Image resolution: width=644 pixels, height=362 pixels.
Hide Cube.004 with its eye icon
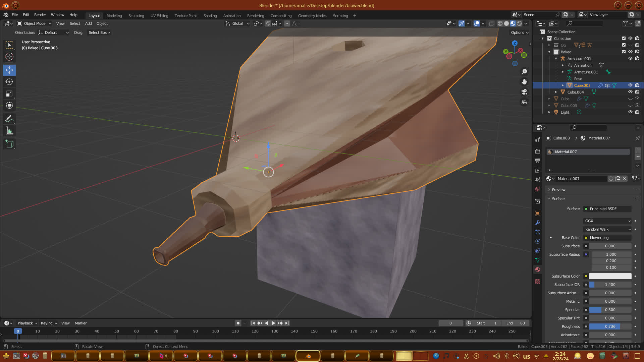[x=630, y=92]
